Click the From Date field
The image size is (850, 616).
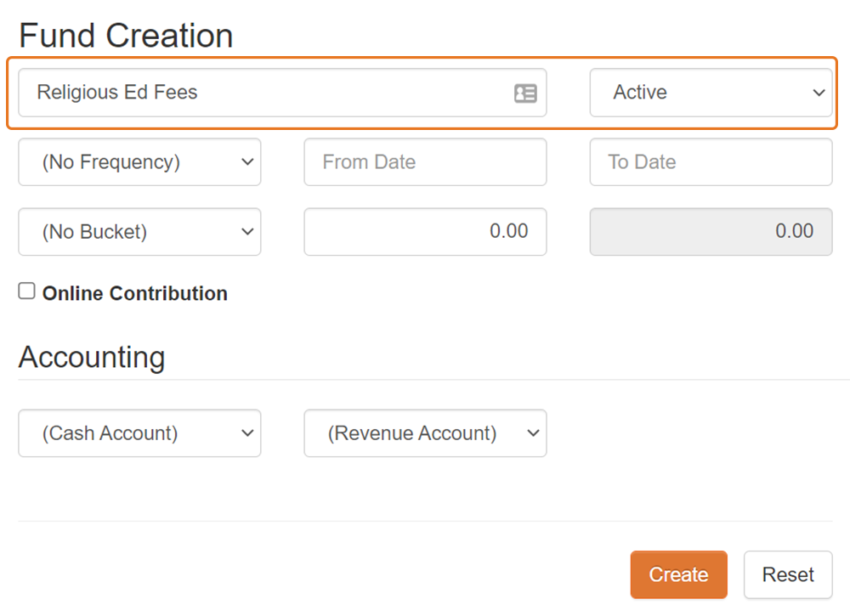point(425,162)
